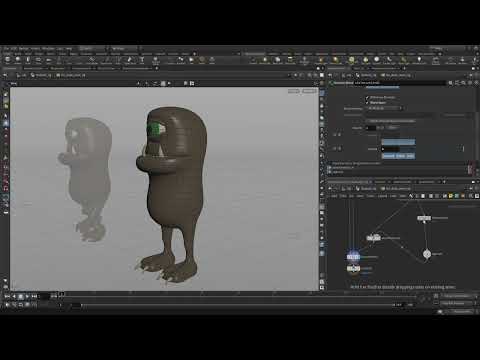Image resolution: width=480 pixels, height=360 pixels.
Task: Open the File menu
Action: click(x=6, y=49)
